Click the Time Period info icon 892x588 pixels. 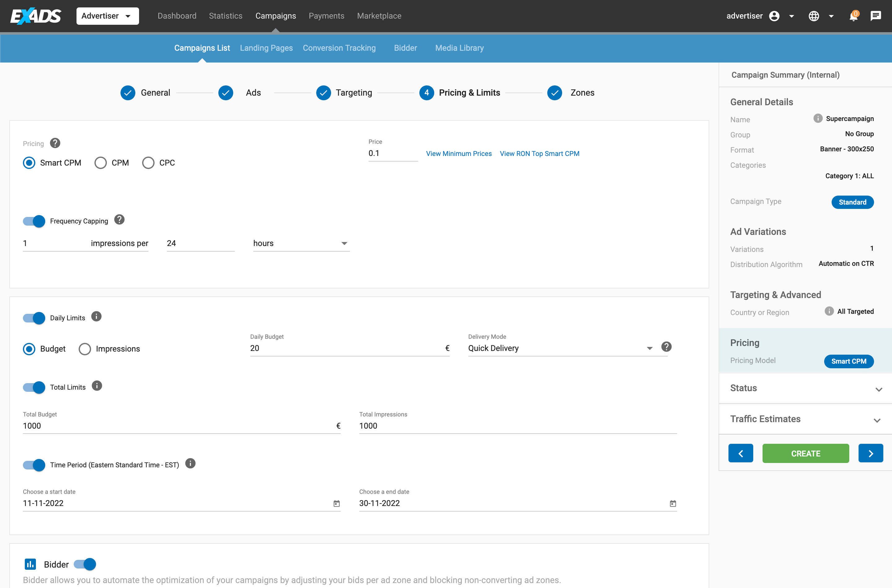tap(190, 464)
